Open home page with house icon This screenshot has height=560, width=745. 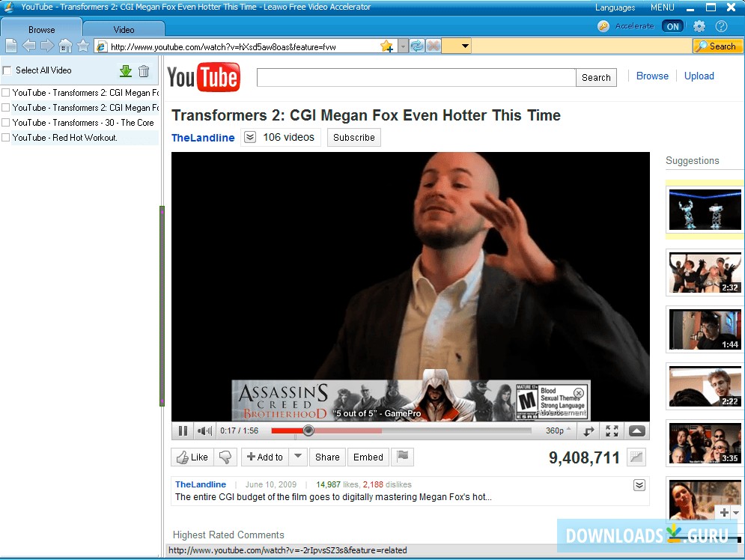click(x=66, y=46)
